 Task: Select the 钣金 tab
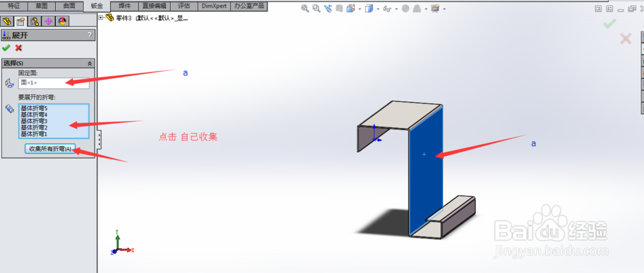[97, 6]
